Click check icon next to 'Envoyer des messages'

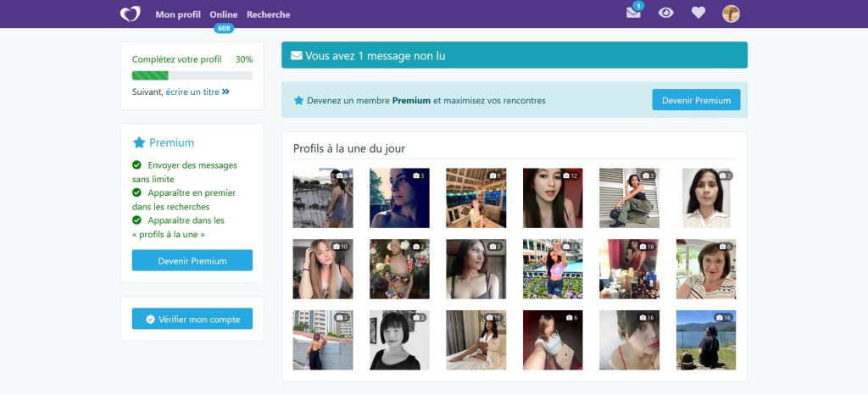point(136,165)
